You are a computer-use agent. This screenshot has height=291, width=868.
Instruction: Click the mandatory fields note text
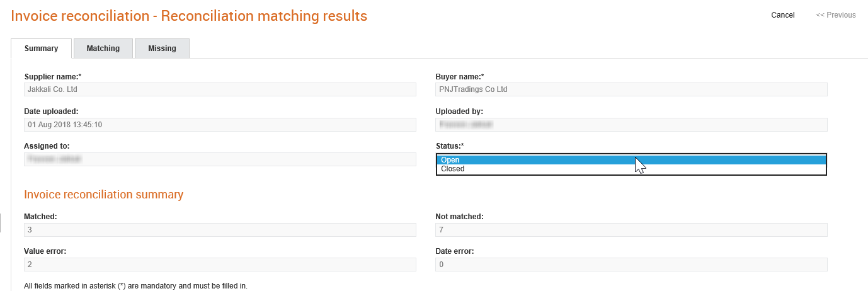pyautogui.click(x=135, y=286)
